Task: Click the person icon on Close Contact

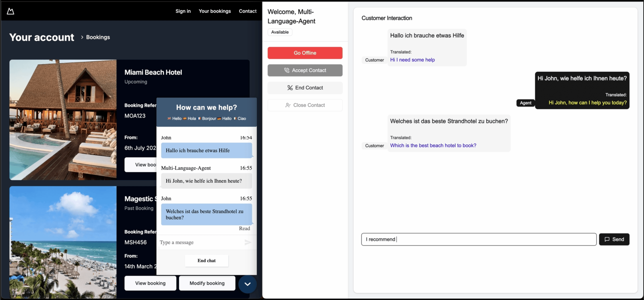Action: coord(288,105)
